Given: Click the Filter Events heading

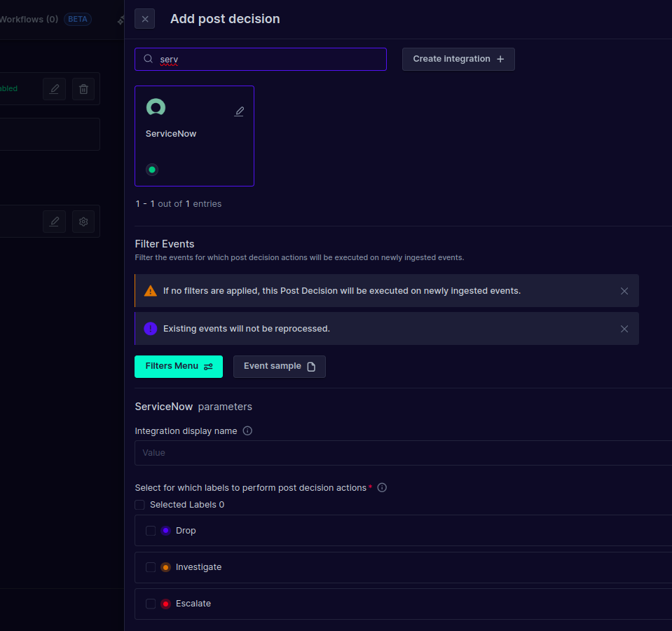Looking at the screenshot, I should (x=165, y=244).
